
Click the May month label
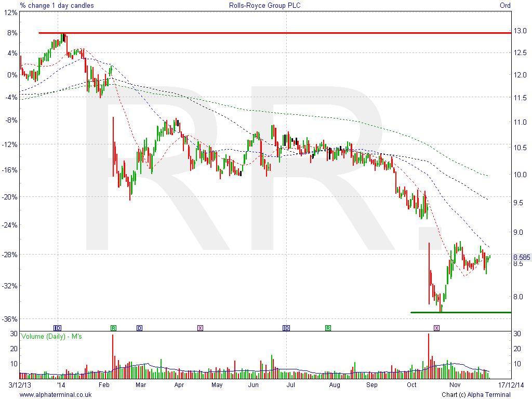click(217, 385)
